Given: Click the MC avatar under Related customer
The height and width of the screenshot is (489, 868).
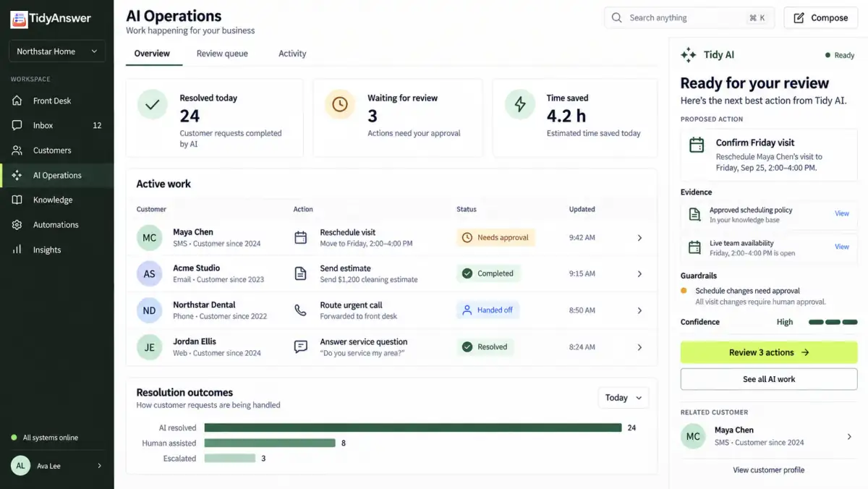Looking at the screenshot, I should coord(693,436).
